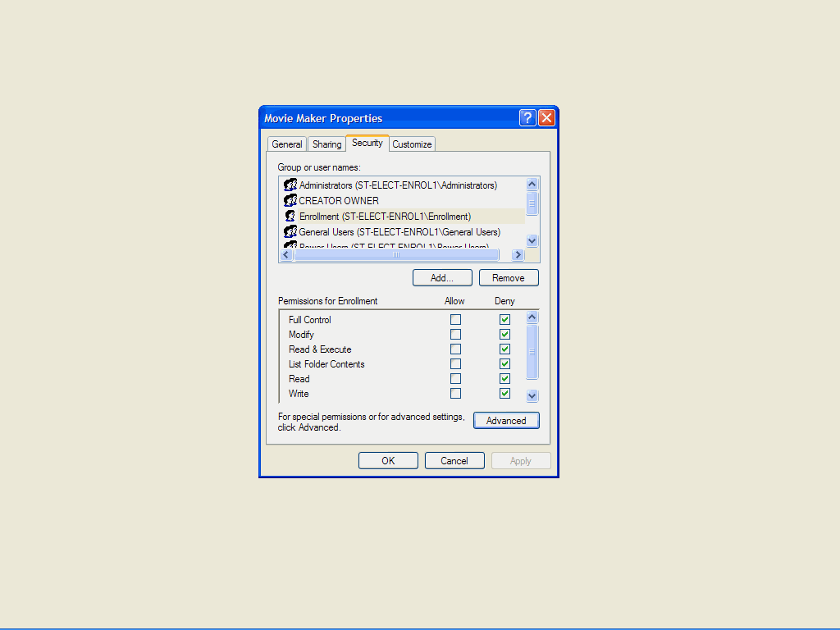
Task: Check Allow for List Folder Contents
Action: 455,363
